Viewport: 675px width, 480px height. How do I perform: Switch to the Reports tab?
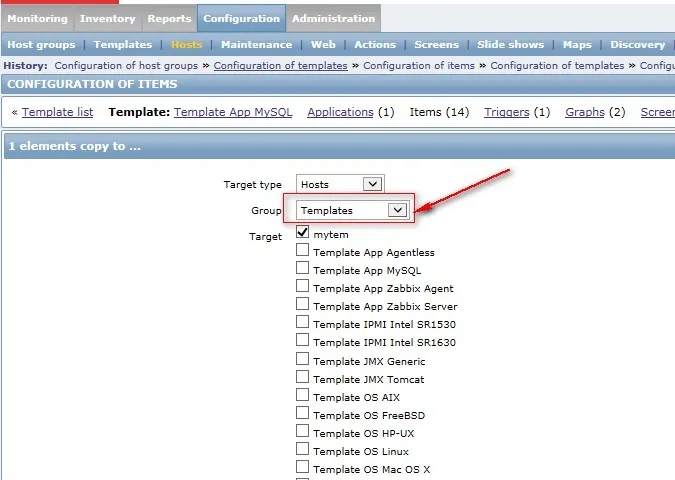[x=169, y=19]
